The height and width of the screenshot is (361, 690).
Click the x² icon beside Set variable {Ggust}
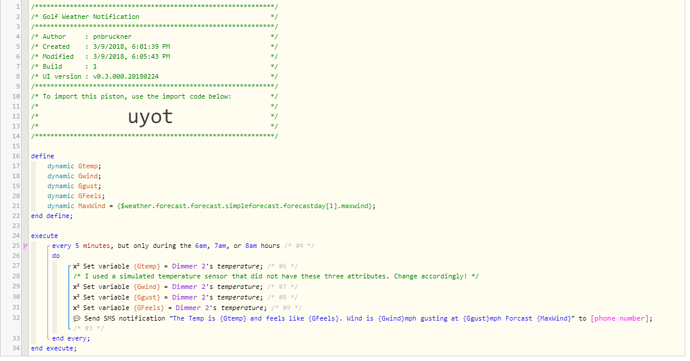click(76, 297)
